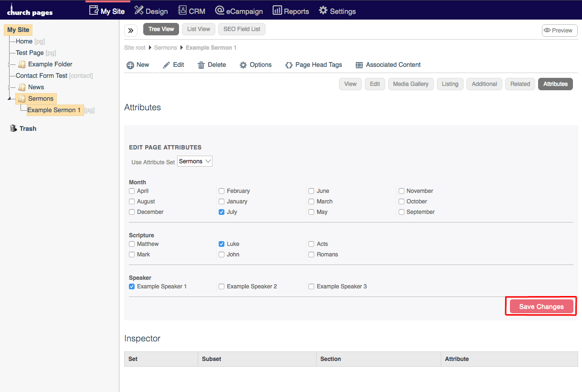Open the Associated Content icon
Image resolution: width=582 pixels, height=392 pixels.
pos(359,65)
